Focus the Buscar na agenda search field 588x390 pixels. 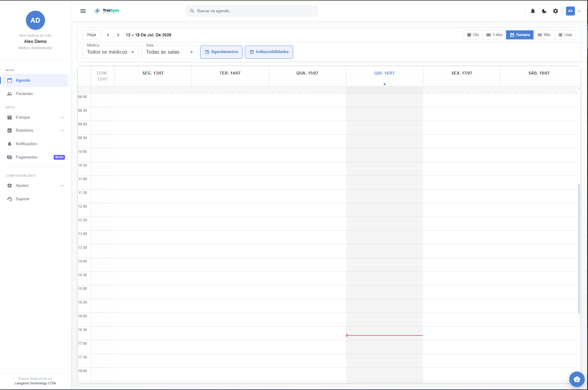tap(252, 11)
